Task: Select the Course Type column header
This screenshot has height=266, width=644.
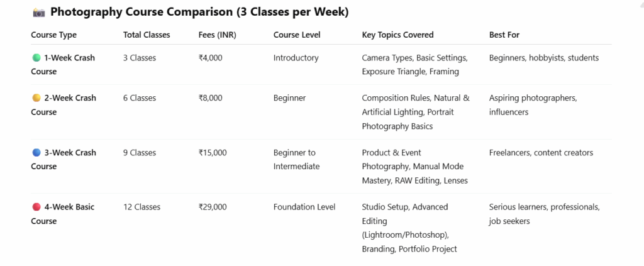Action: click(54, 35)
